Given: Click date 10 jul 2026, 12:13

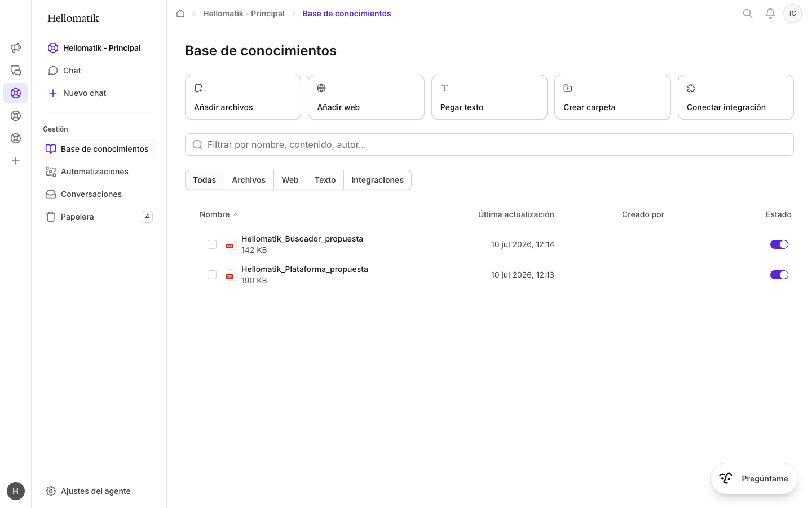Looking at the screenshot, I should click(523, 275).
